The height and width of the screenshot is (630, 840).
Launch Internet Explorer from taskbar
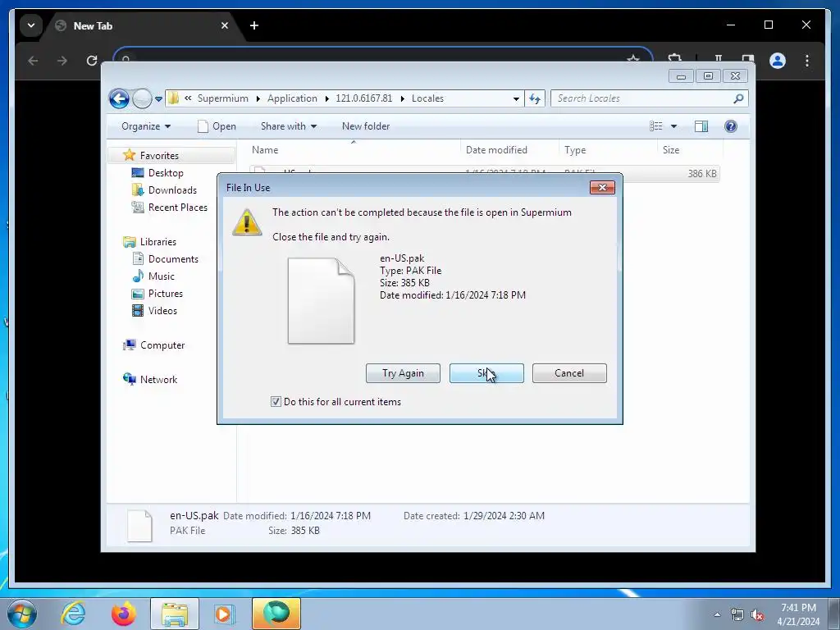(x=73, y=614)
